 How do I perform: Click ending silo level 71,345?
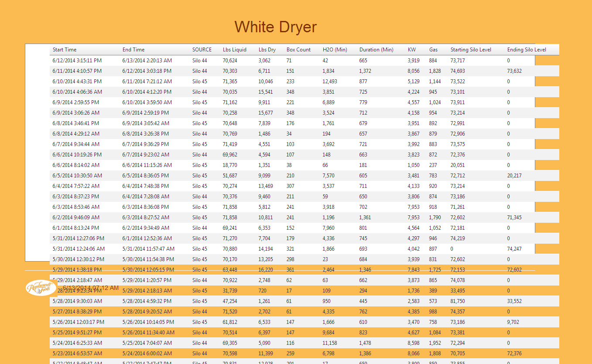tap(514, 218)
